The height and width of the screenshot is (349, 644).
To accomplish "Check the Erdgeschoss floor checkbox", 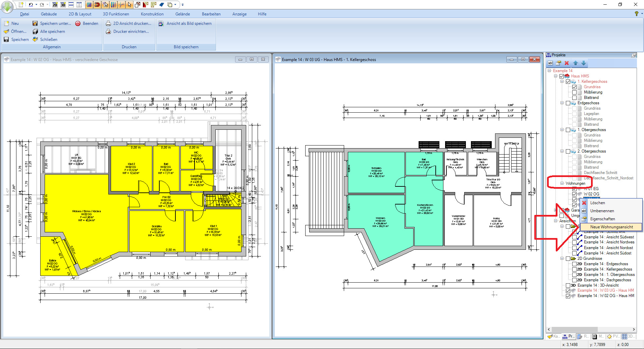I will (x=568, y=103).
